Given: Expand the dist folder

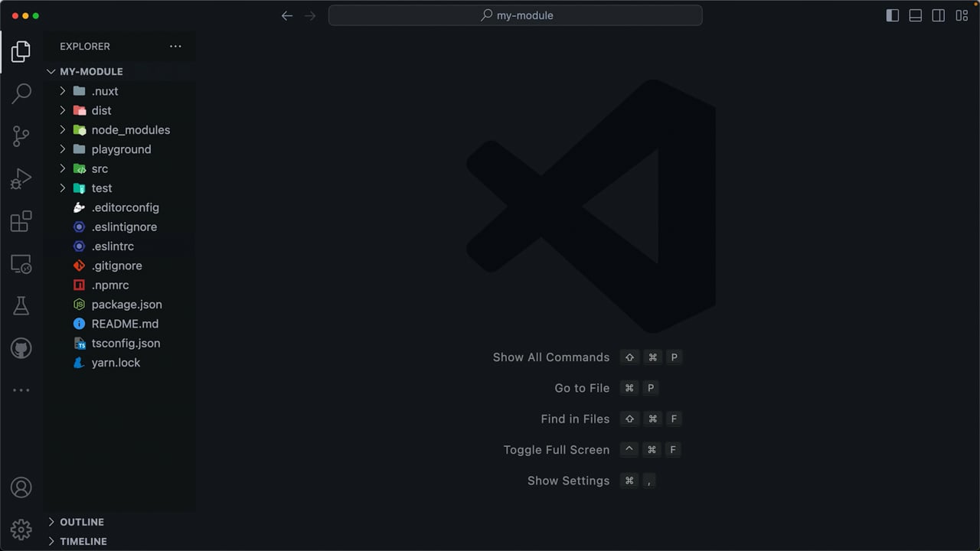Looking at the screenshot, I should [x=119, y=110].
